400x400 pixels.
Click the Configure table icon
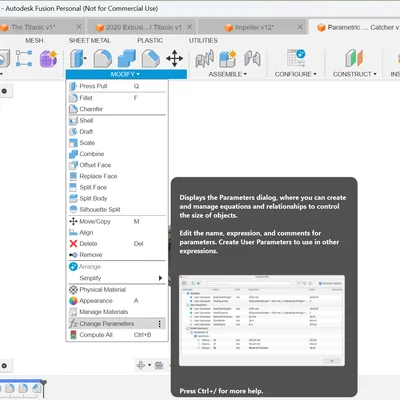(x=296, y=58)
